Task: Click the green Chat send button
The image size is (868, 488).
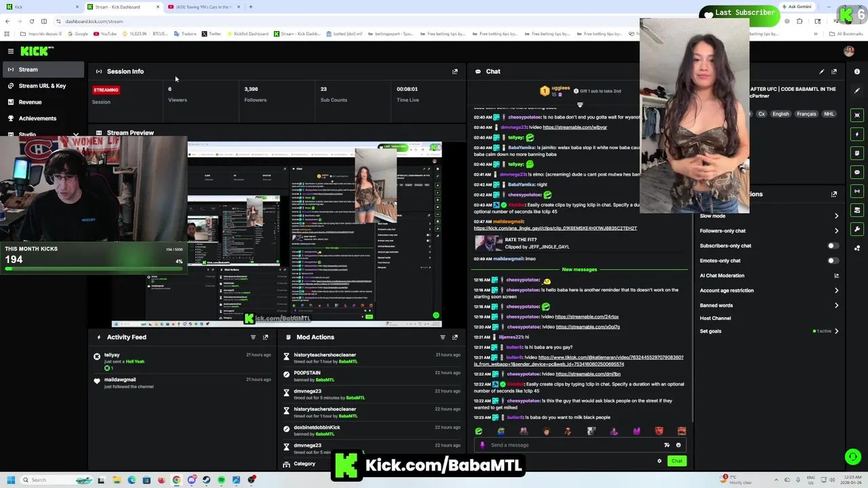Action: (x=677, y=461)
